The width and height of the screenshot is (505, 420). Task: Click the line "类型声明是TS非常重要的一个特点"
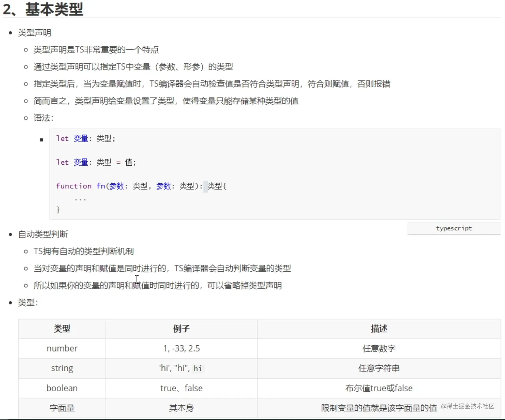pyautogui.click(x=96, y=50)
